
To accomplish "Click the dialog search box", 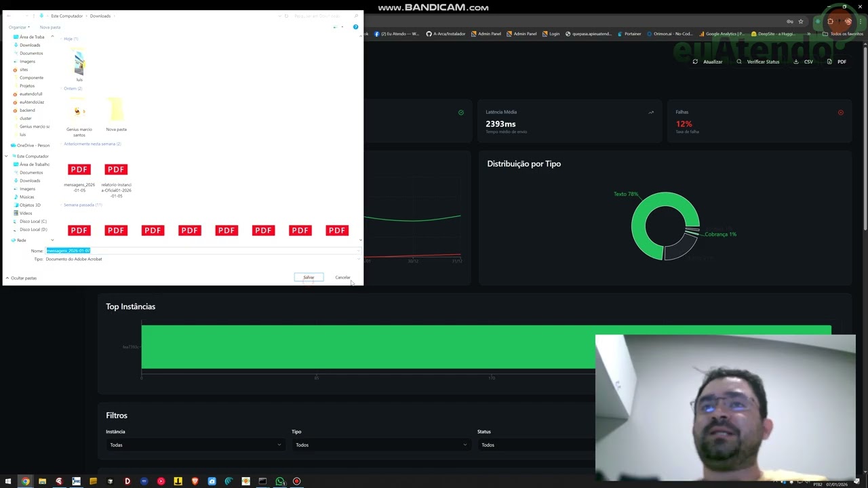I will [x=325, y=16].
